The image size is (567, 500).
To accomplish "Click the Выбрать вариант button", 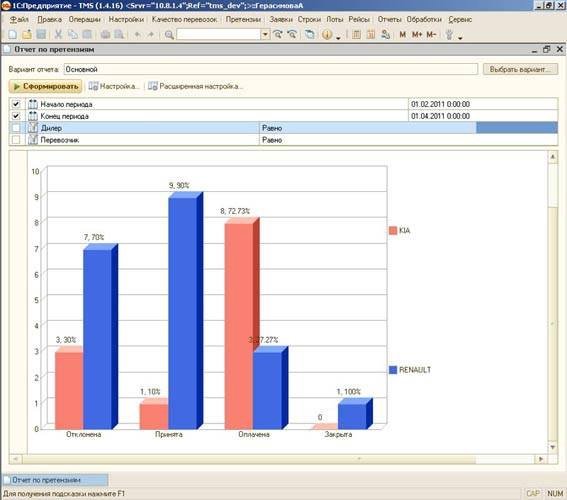I will tap(520, 69).
